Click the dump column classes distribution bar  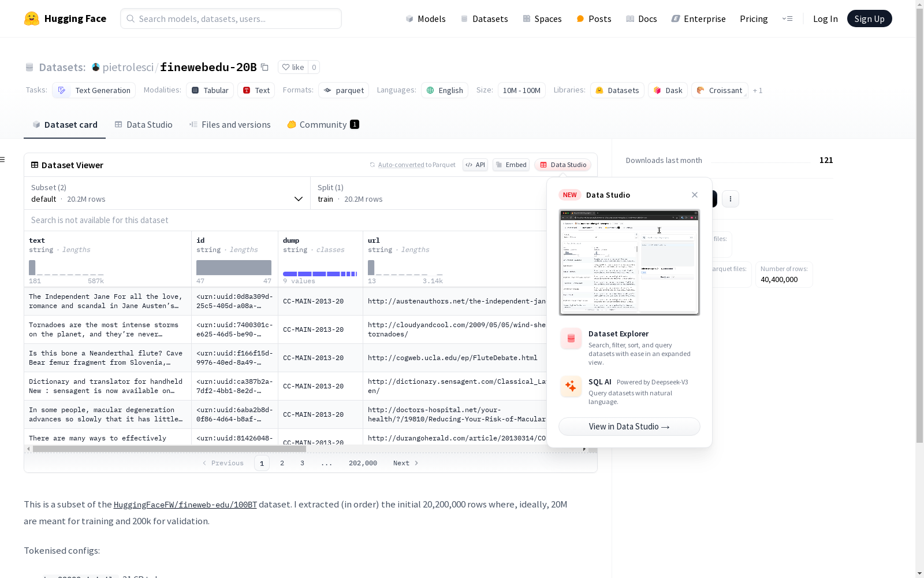point(320,273)
